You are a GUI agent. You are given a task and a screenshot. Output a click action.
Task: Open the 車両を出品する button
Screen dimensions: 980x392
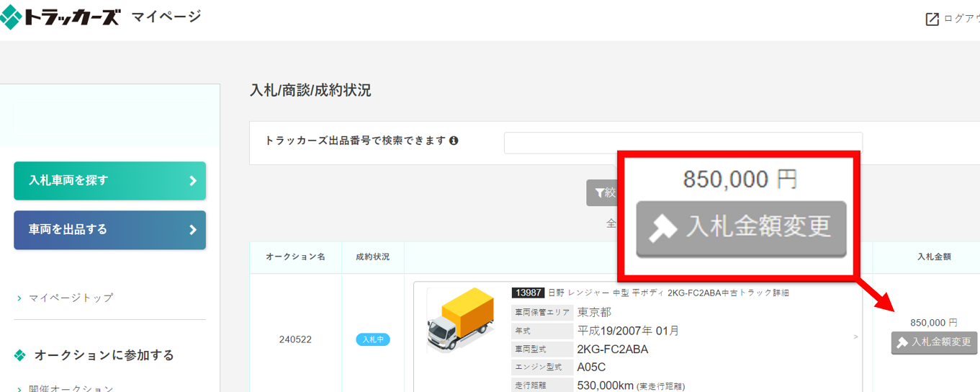point(109,230)
